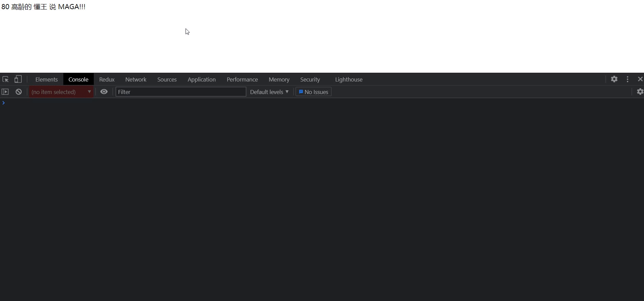
Task: Select the Security tab
Action: click(310, 79)
